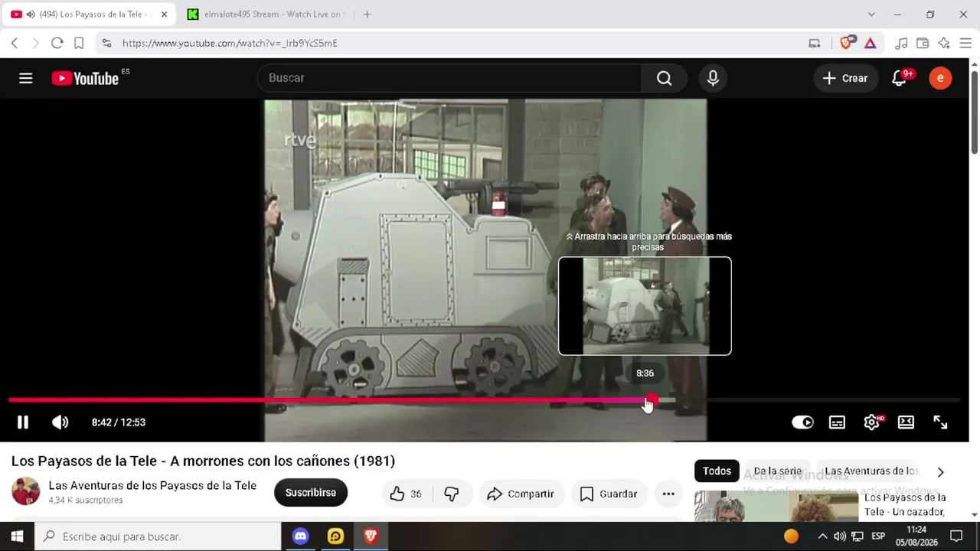Open Discord from the taskbar
The image size is (980, 551).
coord(300,536)
